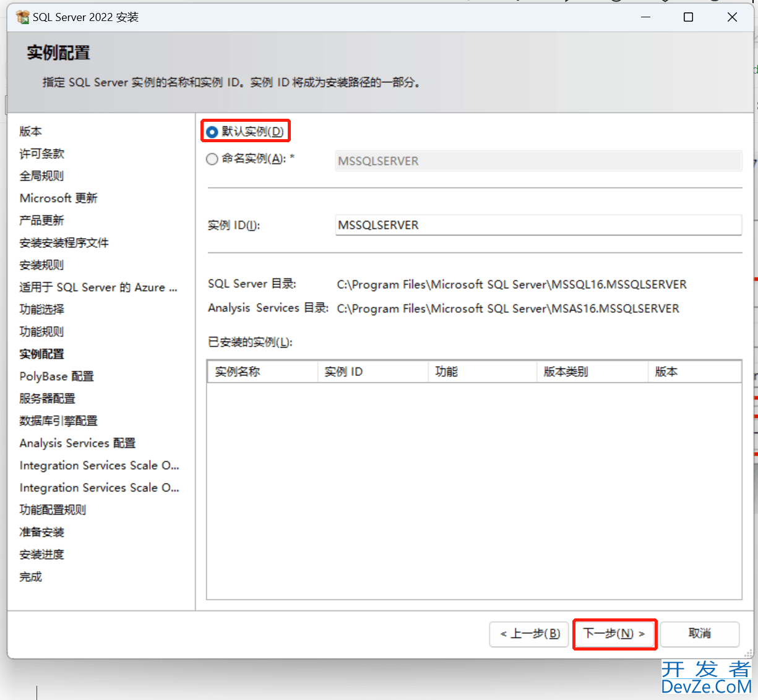Click the 下一步(N) button
Image resolution: width=758 pixels, height=700 pixels.
coord(614,634)
